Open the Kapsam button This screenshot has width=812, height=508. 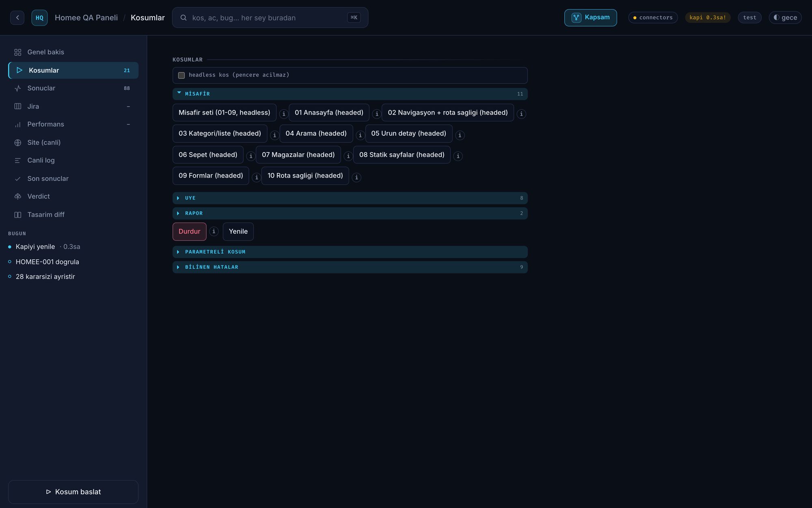(590, 17)
